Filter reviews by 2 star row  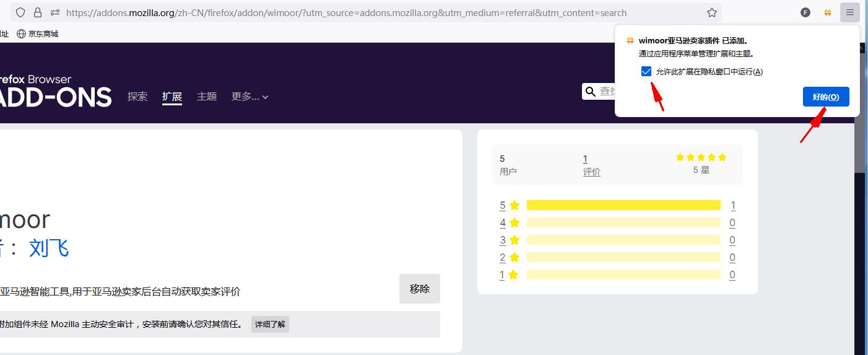[x=617, y=257]
